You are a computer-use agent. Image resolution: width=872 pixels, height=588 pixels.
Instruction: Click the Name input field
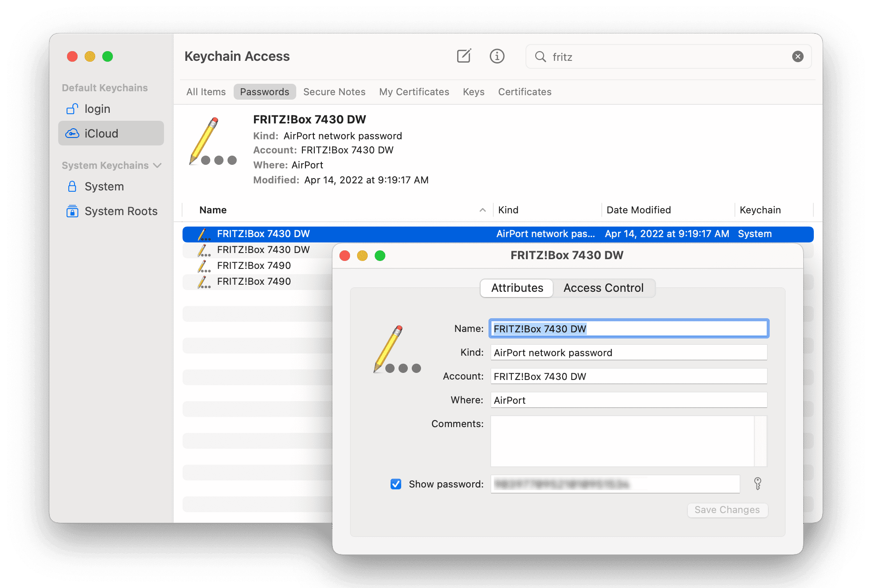pyautogui.click(x=628, y=329)
